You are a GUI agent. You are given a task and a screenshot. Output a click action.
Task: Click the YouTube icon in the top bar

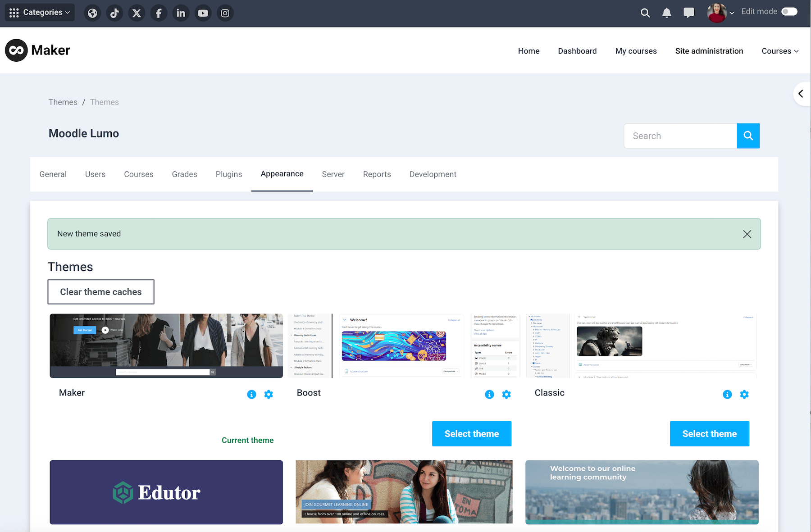coord(203,13)
